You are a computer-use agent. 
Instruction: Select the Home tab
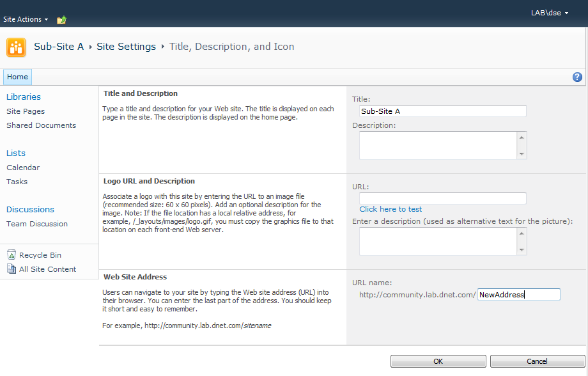coord(17,77)
